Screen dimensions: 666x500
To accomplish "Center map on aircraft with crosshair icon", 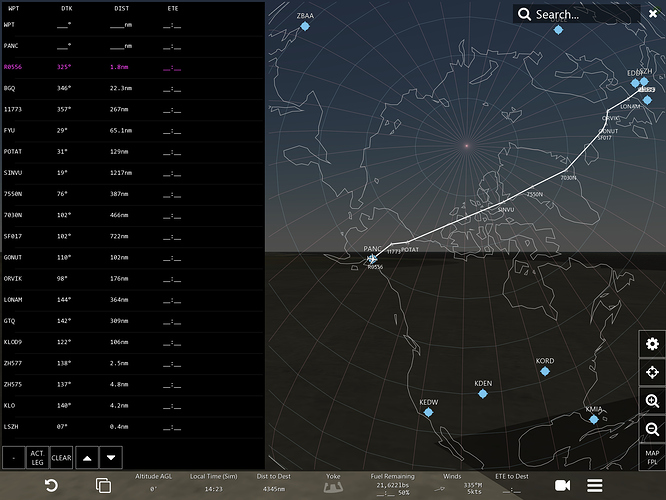I will (x=652, y=372).
